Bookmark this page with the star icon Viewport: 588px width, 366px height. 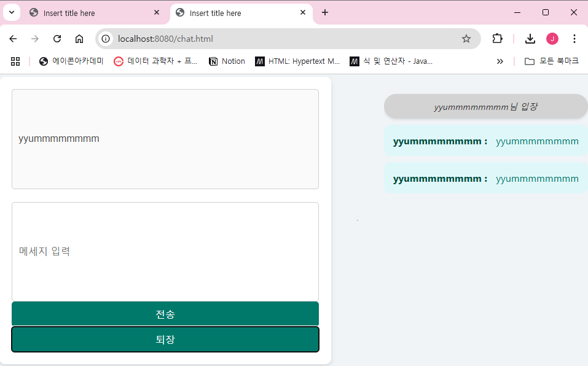coord(466,39)
